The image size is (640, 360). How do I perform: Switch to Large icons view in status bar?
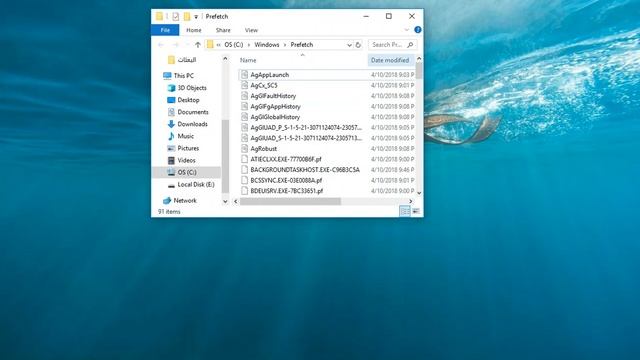coord(416,211)
